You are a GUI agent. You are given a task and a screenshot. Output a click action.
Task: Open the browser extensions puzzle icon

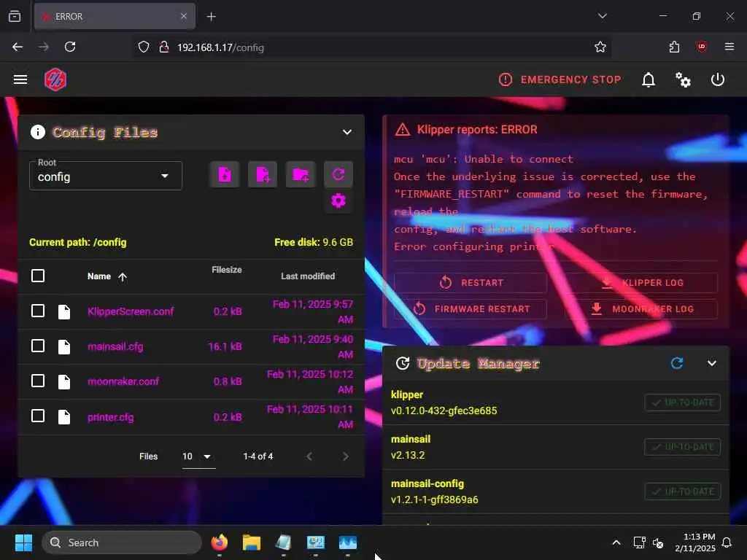[x=674, y=47]
